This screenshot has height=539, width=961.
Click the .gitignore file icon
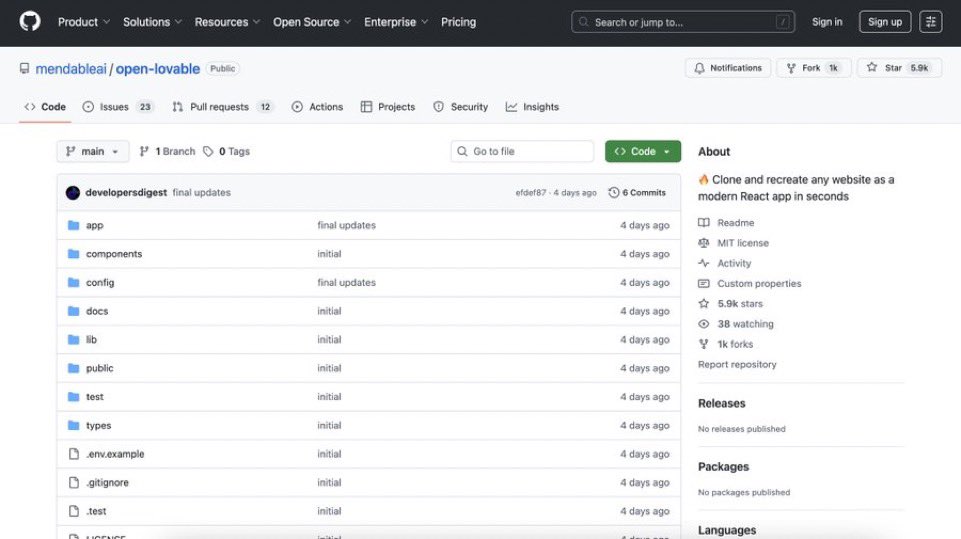(74, 483)
